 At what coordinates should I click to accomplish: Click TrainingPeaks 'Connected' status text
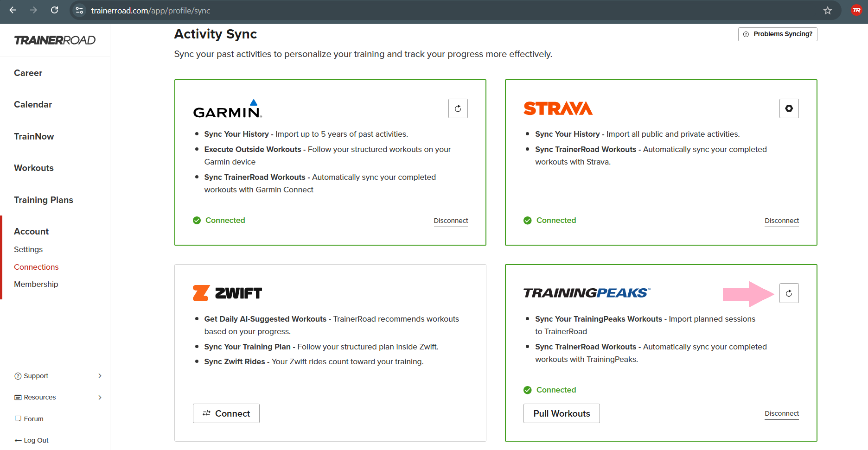point(556,390)
